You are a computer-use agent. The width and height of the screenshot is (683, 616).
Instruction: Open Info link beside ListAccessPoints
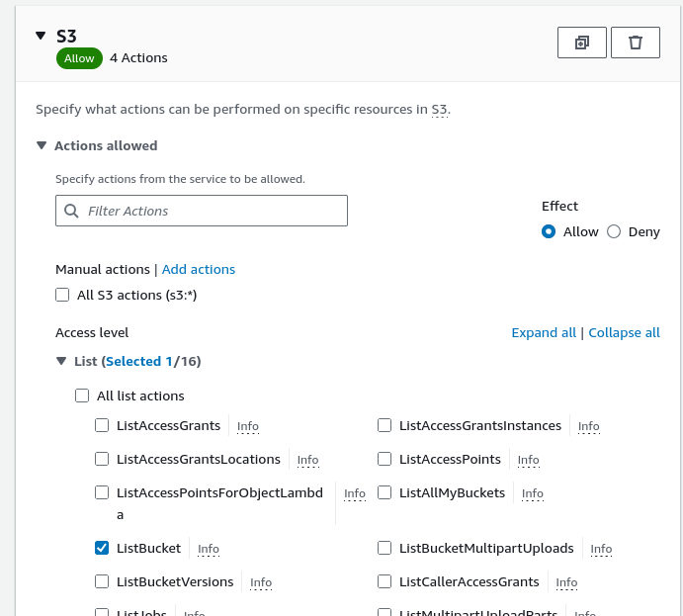coord(528,460)
